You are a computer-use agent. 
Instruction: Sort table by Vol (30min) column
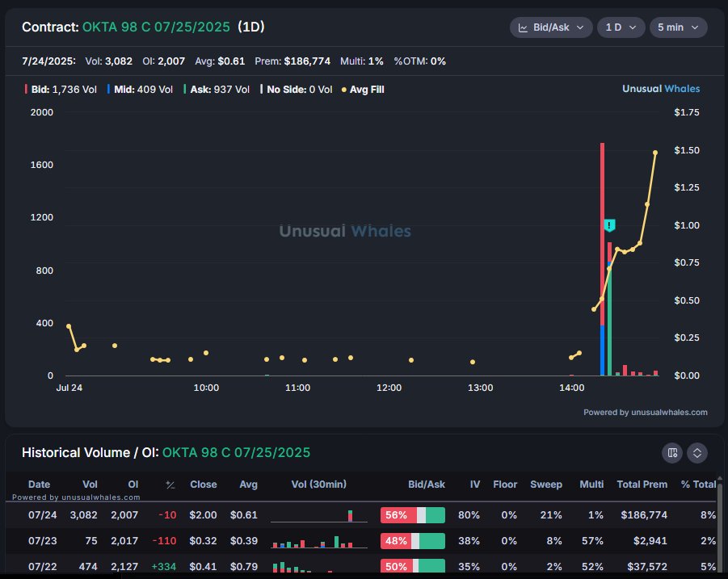[x=318, y=485]
